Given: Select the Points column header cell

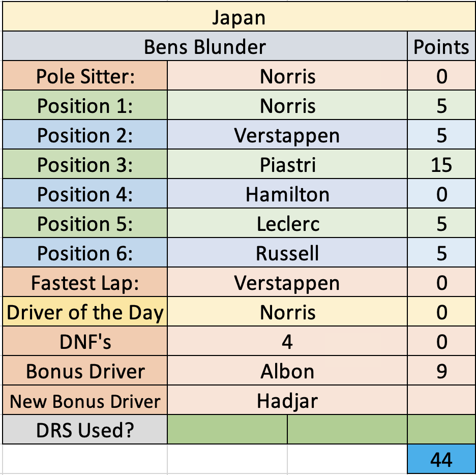Looking at the screenshot, I should pyautogui.click(x=441, y=46).
